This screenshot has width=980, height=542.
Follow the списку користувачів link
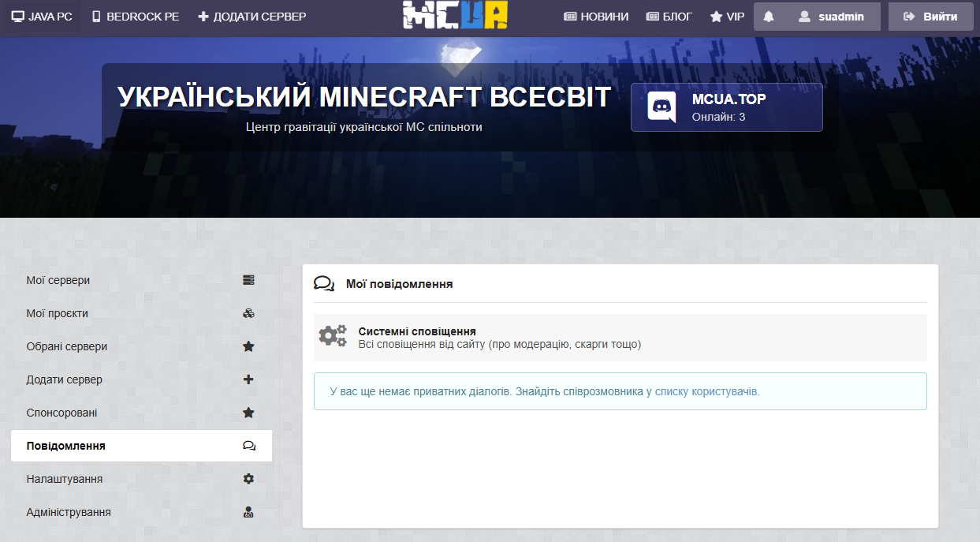(x=706, y=391)
